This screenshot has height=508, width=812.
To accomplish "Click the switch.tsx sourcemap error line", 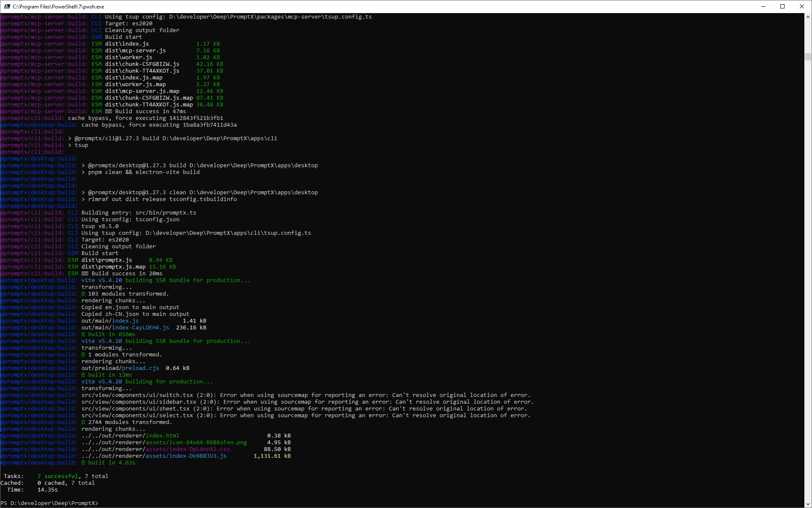I will pyautogui.click(x=306, y=395).
